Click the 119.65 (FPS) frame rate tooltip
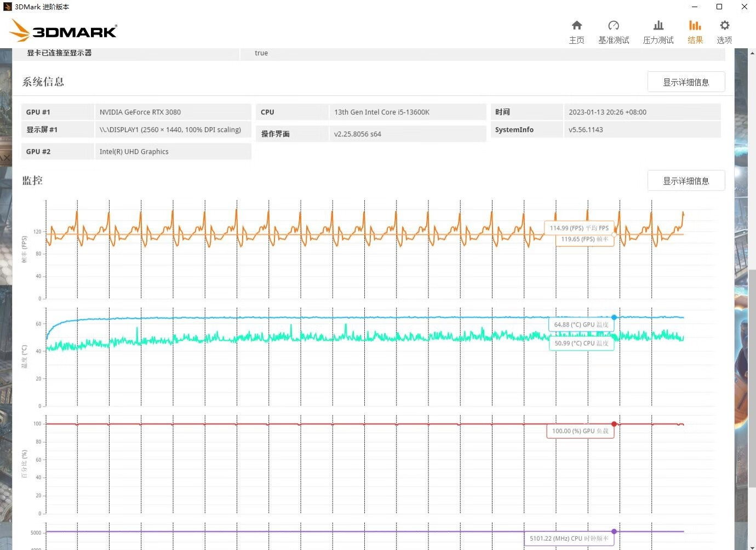 coord(585,239)
